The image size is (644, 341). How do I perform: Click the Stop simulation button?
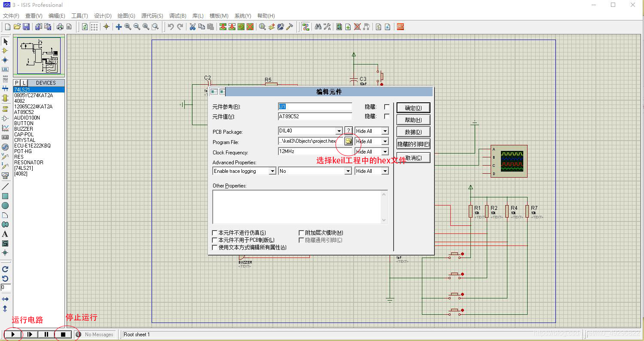63,334
